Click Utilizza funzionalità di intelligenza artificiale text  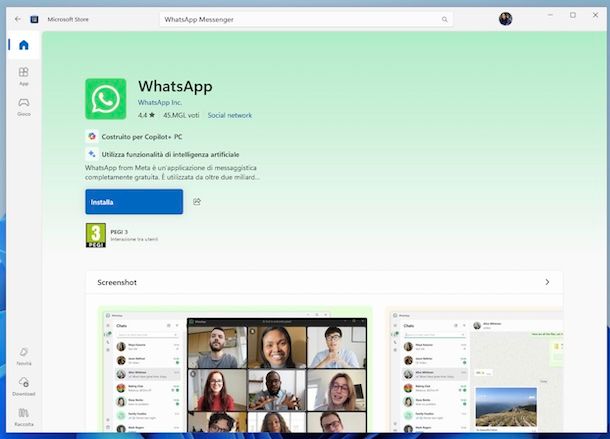coord(170,155)
